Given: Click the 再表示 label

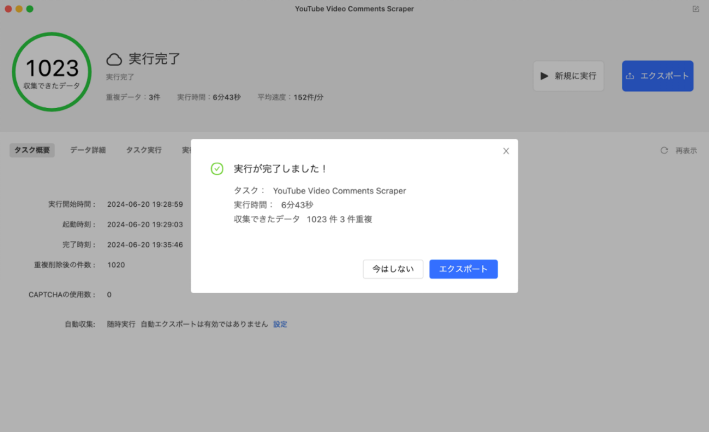Looking at the screenshot, I should [686, 151].
